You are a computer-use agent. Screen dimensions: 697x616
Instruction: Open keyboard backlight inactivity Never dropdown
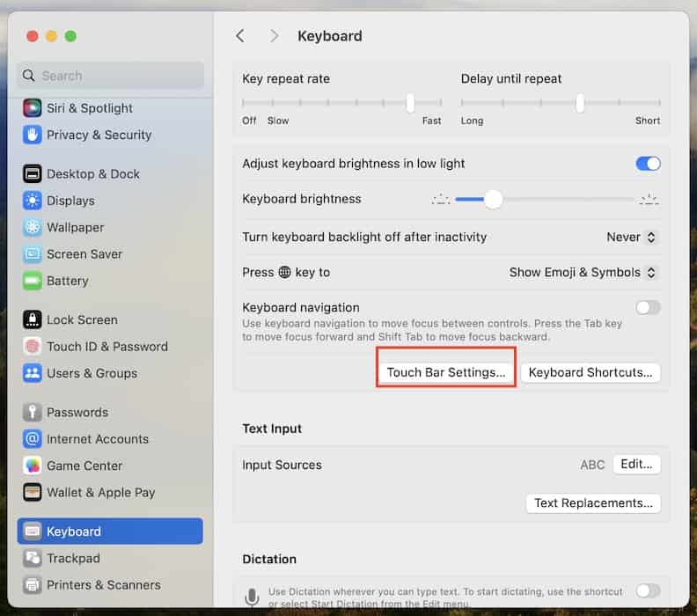pyautogui.click(x=633, y=237)
